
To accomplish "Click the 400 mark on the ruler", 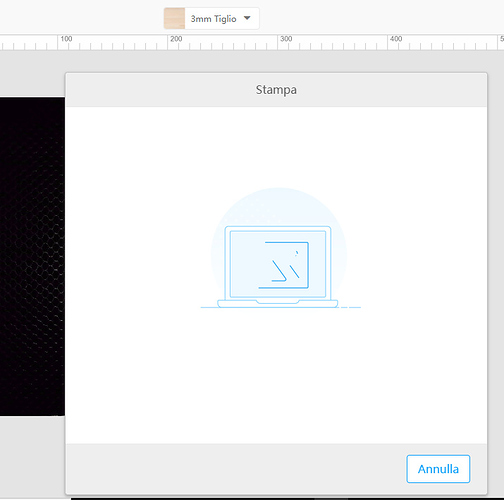I will pos(396,39).
